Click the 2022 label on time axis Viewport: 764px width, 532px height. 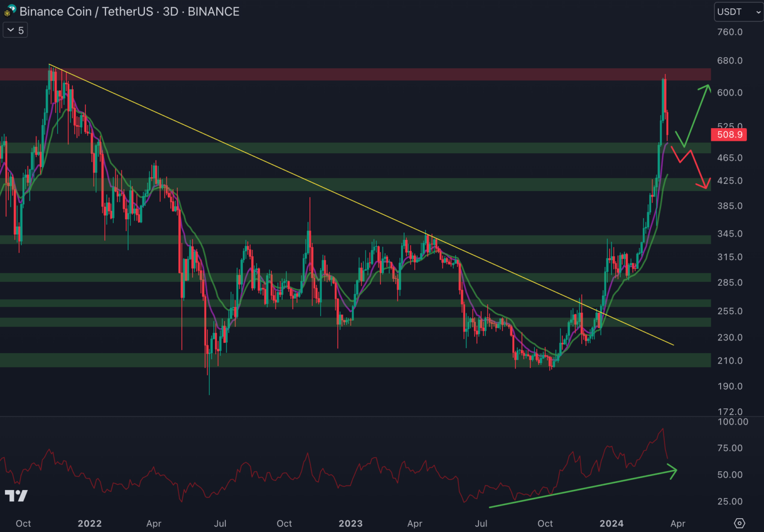point(90,523)
